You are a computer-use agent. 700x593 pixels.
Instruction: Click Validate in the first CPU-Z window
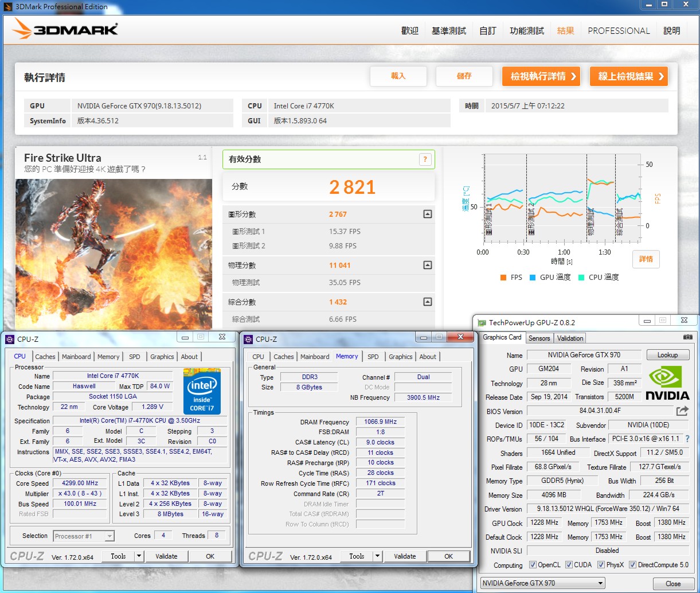(x=166, y=556)
